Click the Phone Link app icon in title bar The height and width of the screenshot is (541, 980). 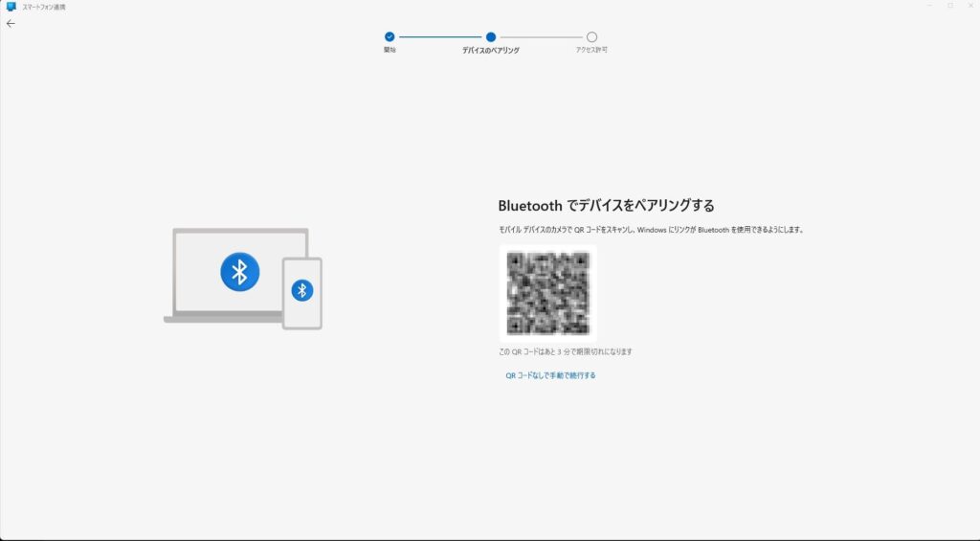click(x=11, y=7)
